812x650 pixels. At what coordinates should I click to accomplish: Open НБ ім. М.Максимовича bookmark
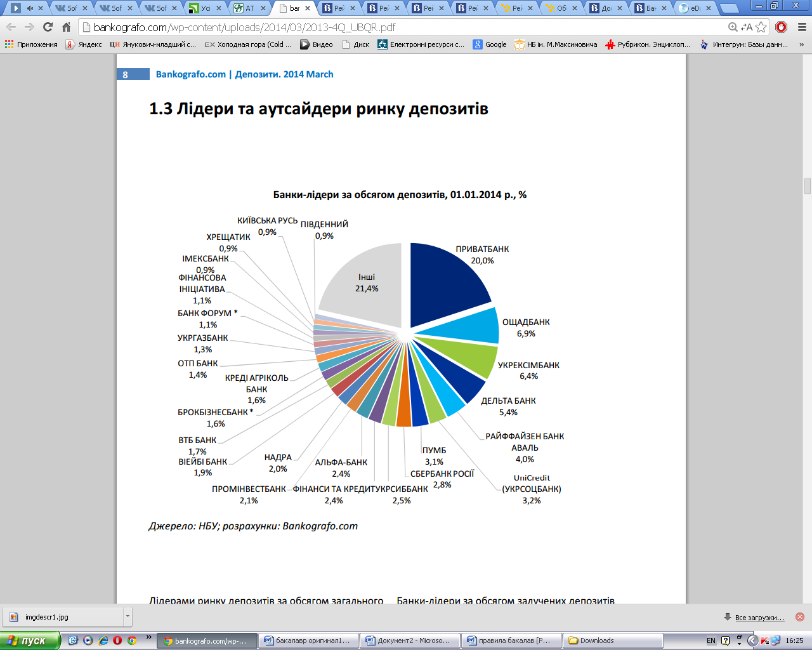pyautogui.click(x=556, y=44)
